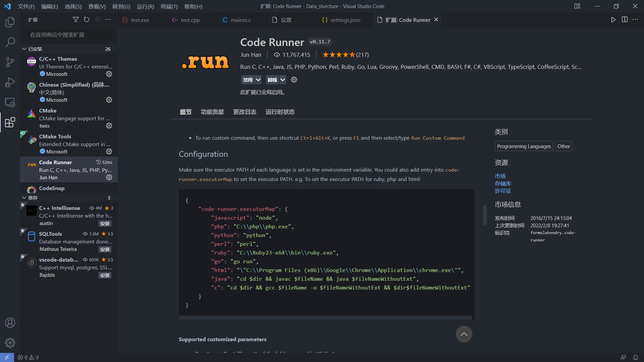Run code with the play icon
This screenshot has width=644, height=362.
[613, 20]
